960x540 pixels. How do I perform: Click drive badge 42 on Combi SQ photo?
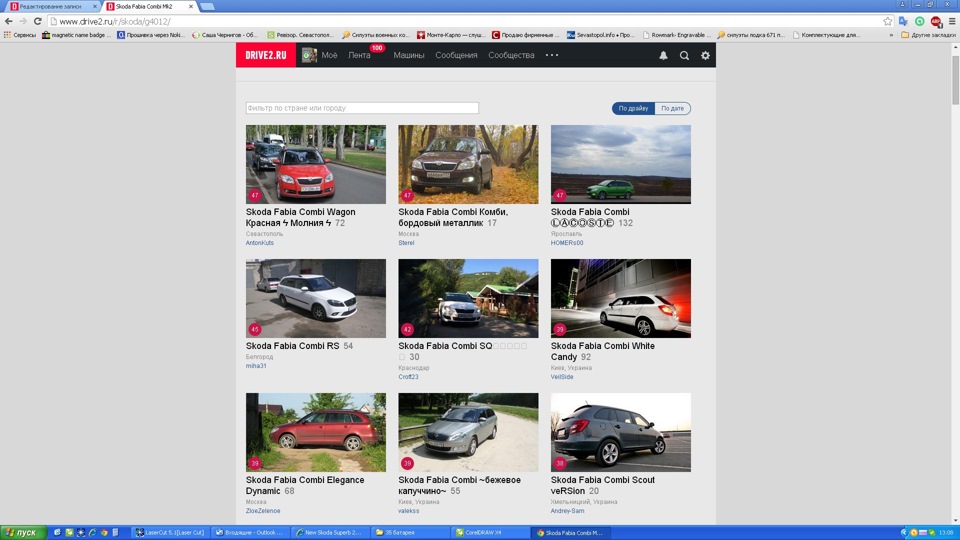tap(407, 329)
